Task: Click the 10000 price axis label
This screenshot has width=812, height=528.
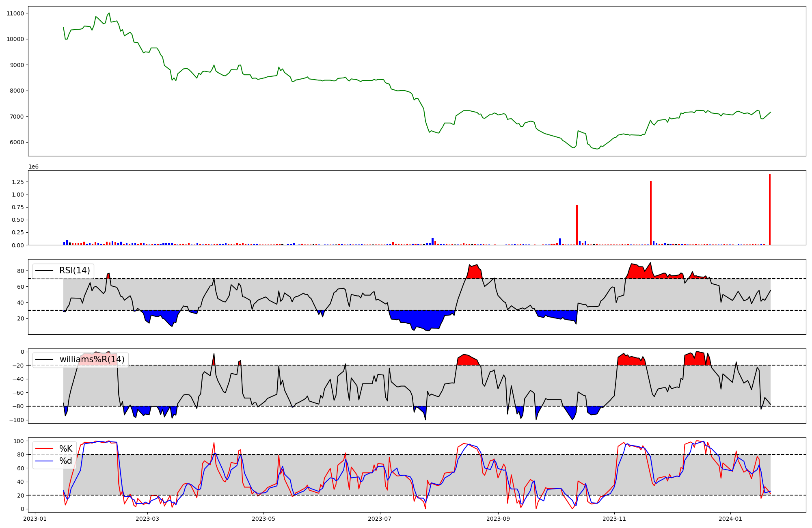Action: [x=15, y=39]
